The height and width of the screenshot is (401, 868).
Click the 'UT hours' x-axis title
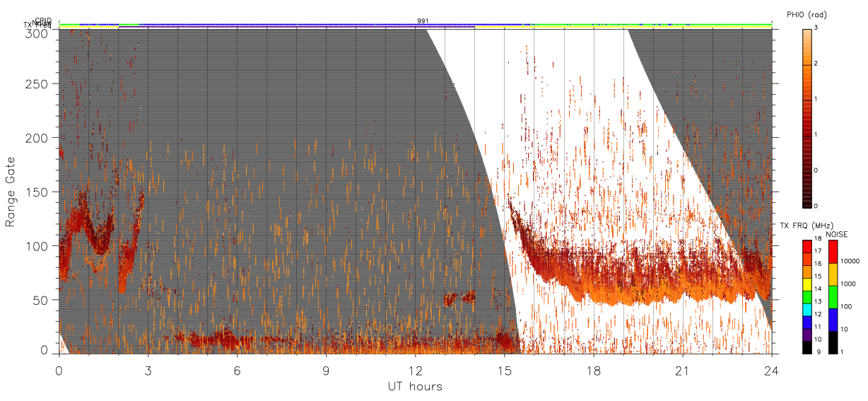[x=415, y=386]
